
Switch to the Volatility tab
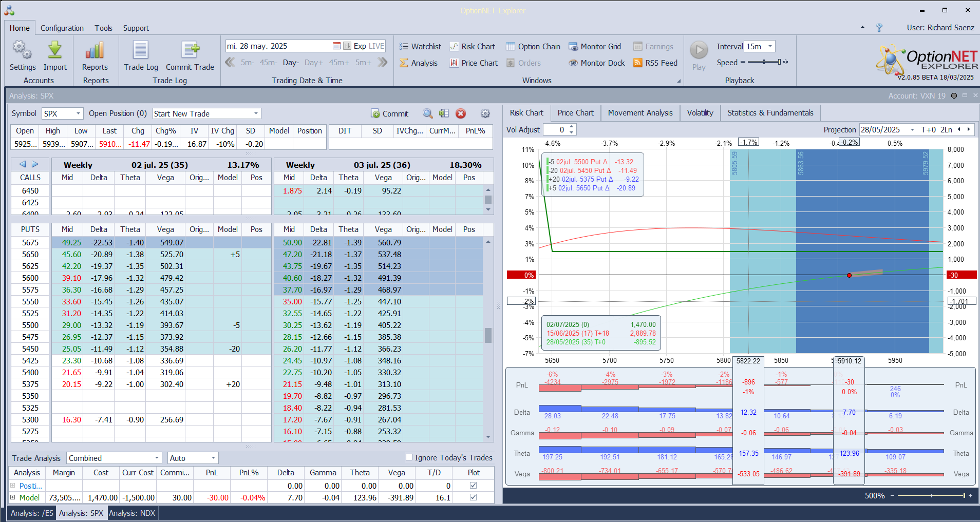click(x=700, y=113)
